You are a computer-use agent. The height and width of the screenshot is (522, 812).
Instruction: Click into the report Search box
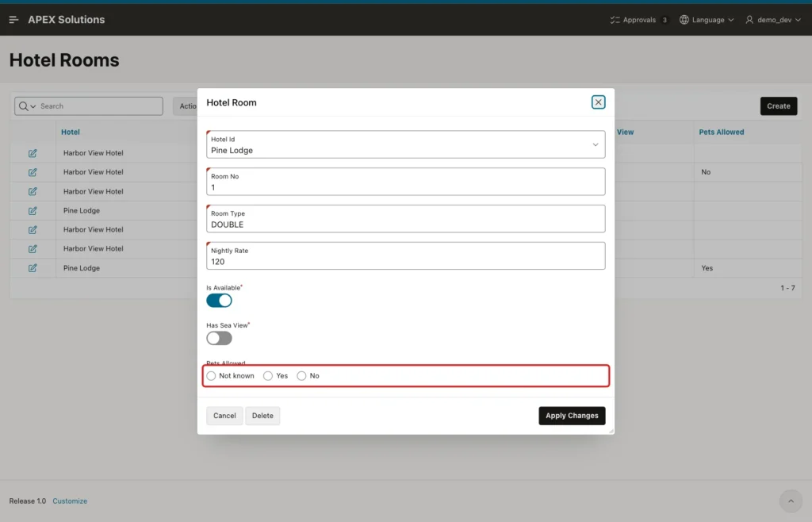(100, 106)
